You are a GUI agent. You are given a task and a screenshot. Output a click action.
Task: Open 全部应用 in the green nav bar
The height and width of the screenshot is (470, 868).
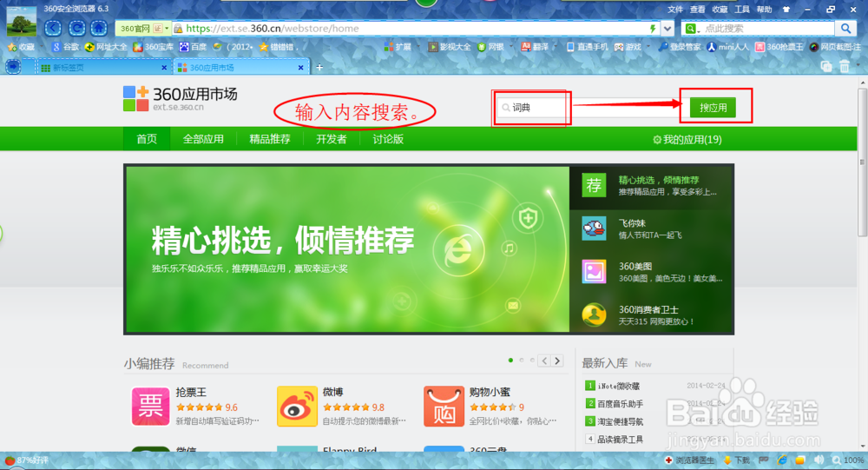pyautogui.click(x=203, y=139)
